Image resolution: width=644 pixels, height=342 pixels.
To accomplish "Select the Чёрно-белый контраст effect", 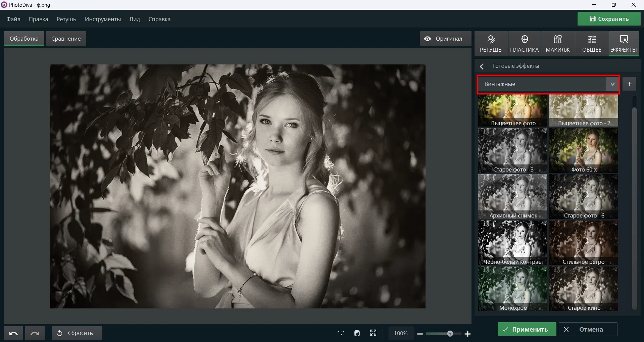I will pyautogui.click(x=513, y=243).
